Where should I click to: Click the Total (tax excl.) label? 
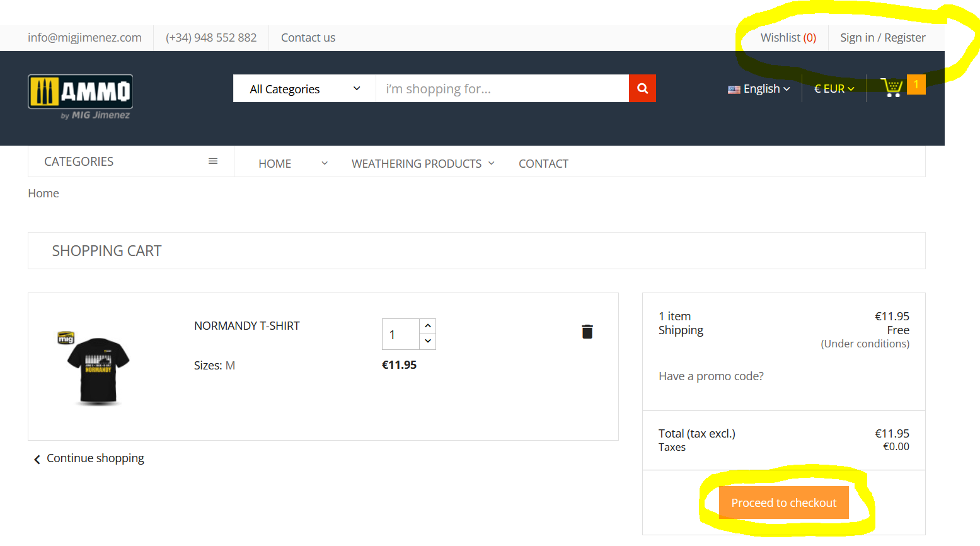click(697, 434)
